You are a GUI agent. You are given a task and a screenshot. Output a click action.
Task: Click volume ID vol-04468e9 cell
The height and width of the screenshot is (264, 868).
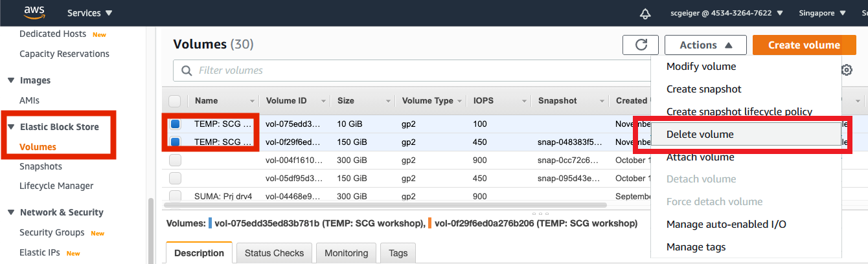point(293,196)
